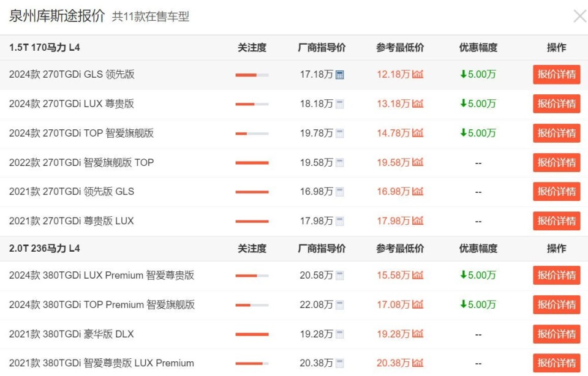Click the 15.58万 lowest reference price
The width and height of the screenshot is (588, 376).
[393, 276]
